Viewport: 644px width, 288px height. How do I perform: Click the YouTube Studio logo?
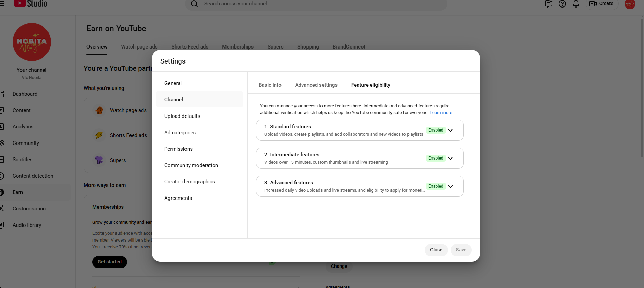point(31,4)
